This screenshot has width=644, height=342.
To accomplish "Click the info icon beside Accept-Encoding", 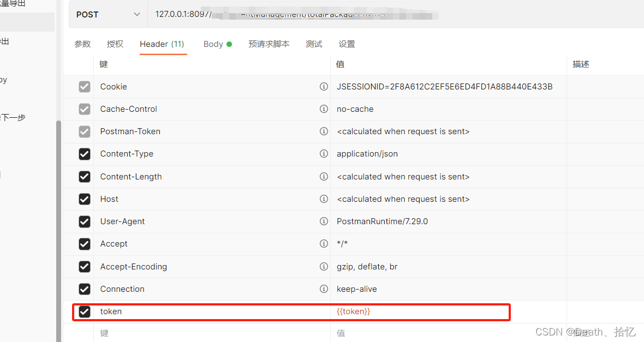I will click(324, 266).
